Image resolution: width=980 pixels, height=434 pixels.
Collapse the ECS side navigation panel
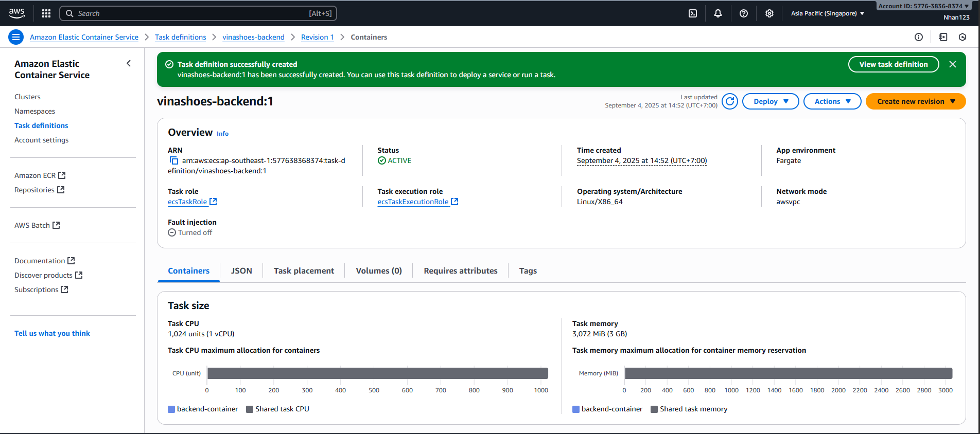pyautogui.click(x=129, y=64)
